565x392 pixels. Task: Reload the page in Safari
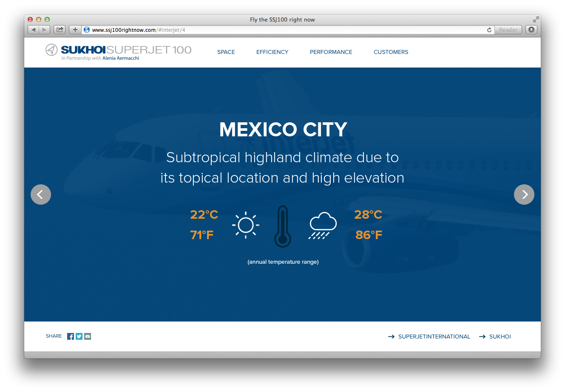point(489,30)
